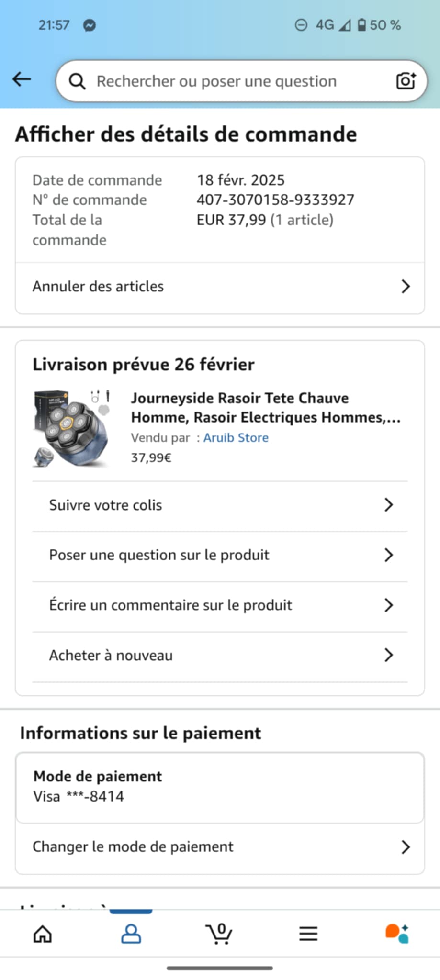Image resolution: width=440 pixels, height=980 pixels.
Task: Tap the back arrow icon
Action: click(22, 79)
